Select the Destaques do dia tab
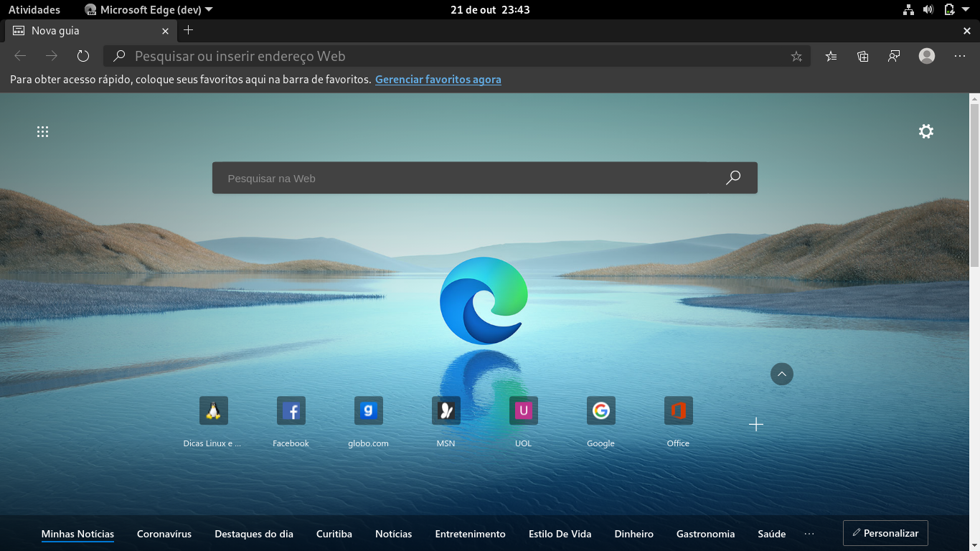Image resolution: width=980 pixels, height=551 pixels. pos(254,534)
